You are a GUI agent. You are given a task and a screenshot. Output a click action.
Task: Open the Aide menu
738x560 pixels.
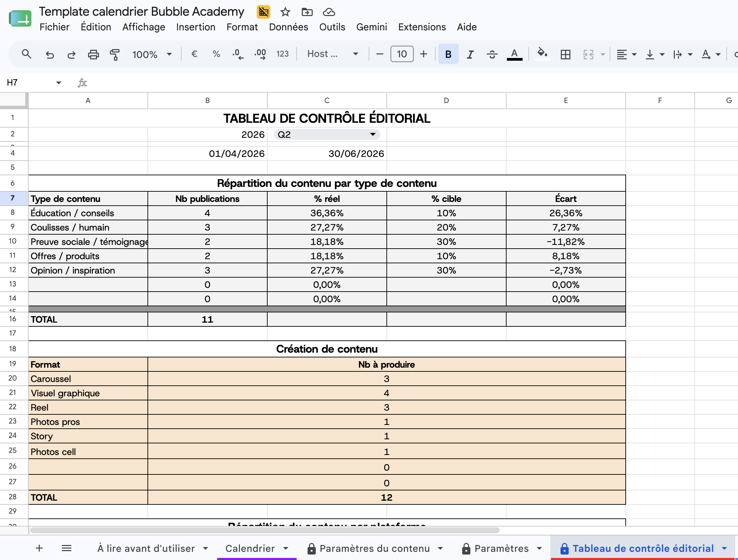click(467, 27)
